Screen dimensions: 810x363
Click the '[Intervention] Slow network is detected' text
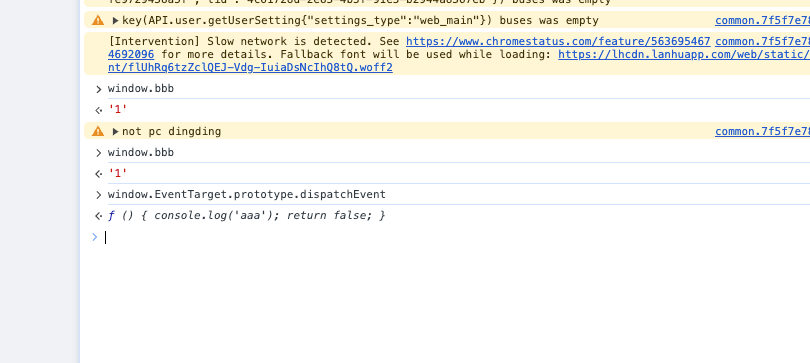(x=254, y=41)
